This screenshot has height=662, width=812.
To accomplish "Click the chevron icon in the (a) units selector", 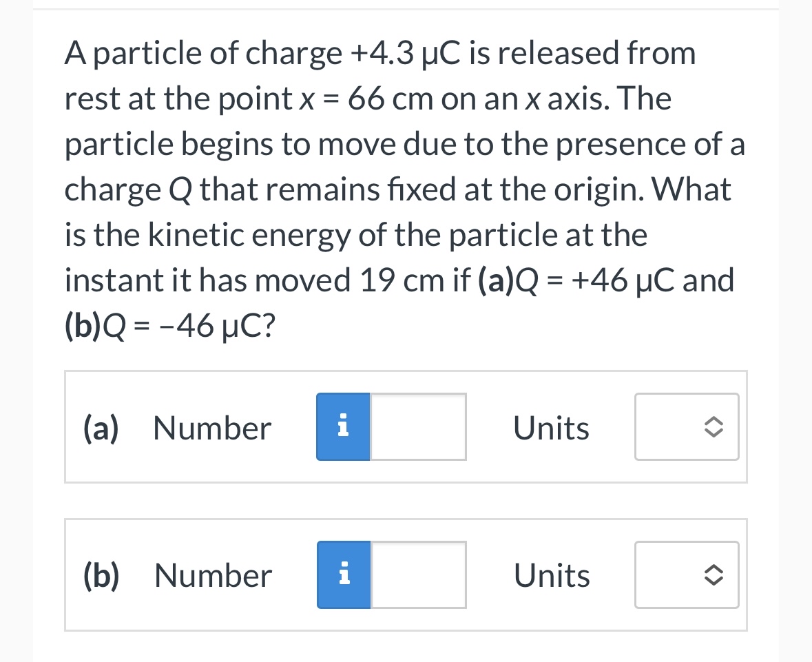I will [713, 427].
